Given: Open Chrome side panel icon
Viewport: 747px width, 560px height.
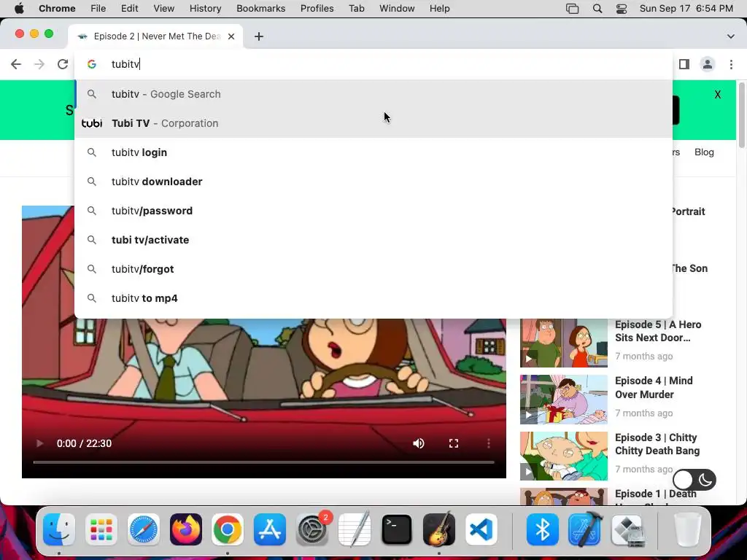Looking at the screenshot, I should (x=684, y=64).
